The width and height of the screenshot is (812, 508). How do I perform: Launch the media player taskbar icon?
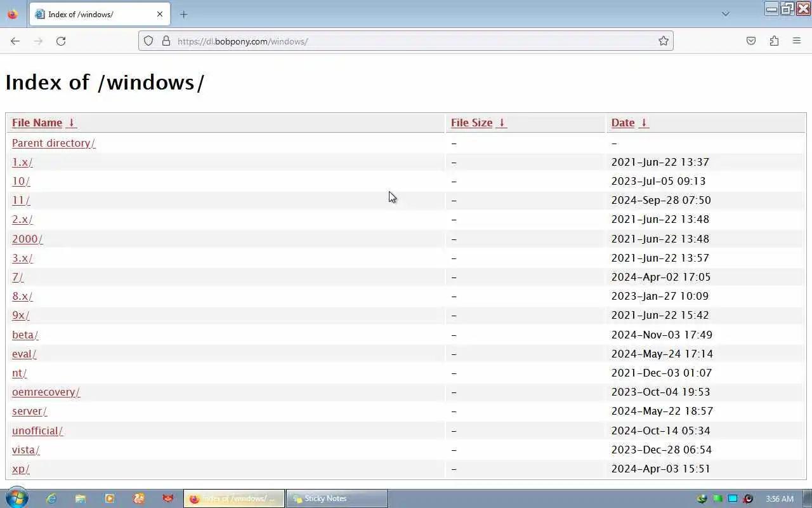click(110, 498)
